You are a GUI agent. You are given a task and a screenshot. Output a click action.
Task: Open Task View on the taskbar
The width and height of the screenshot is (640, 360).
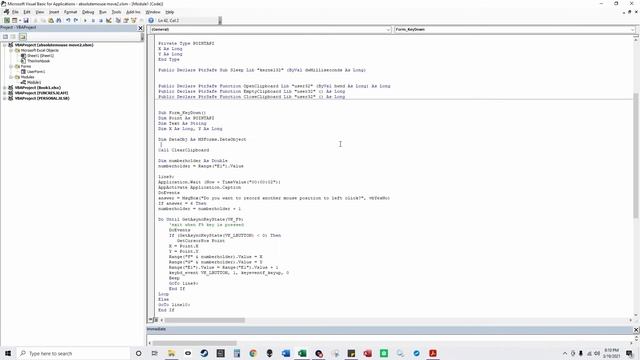click(155, 353)
